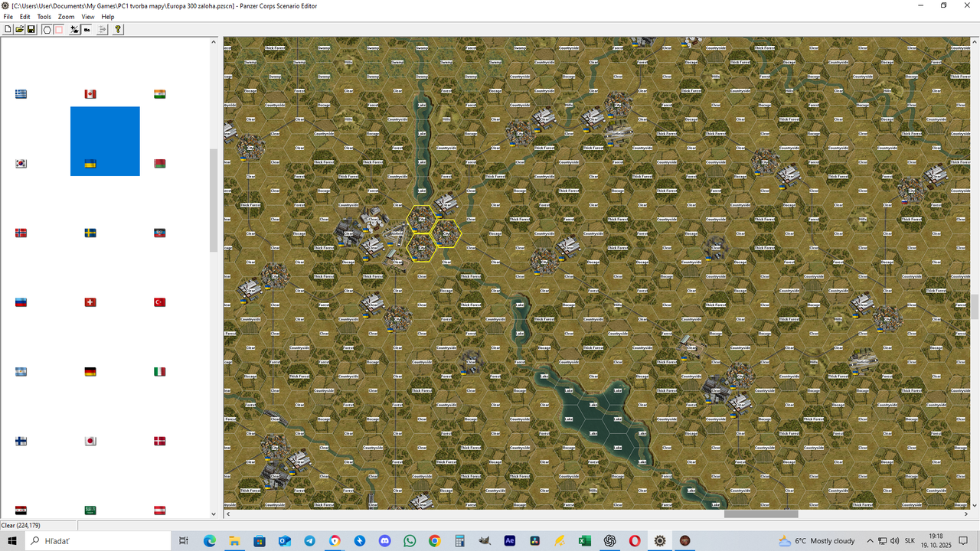Select the Russia tricolor flag
Viewport: 980px width, 551px height.
pos(21,302)
